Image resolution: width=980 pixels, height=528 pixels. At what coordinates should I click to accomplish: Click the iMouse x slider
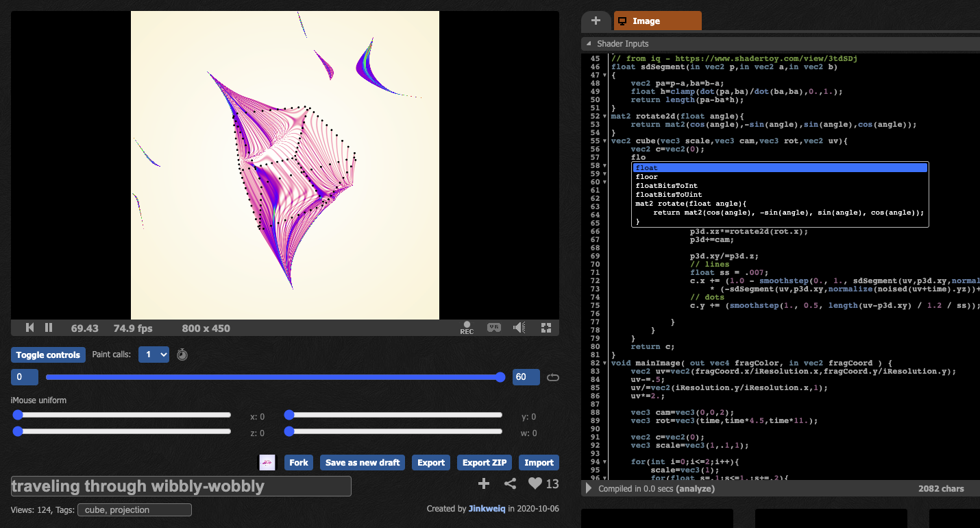[122, 415]
